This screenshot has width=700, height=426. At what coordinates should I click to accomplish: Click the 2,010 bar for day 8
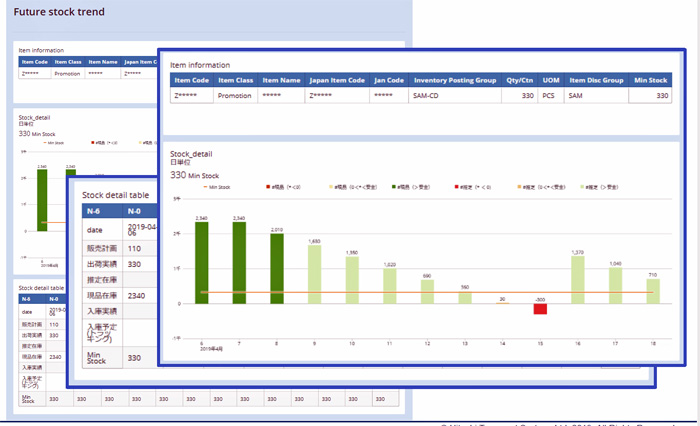click(277, 268)
